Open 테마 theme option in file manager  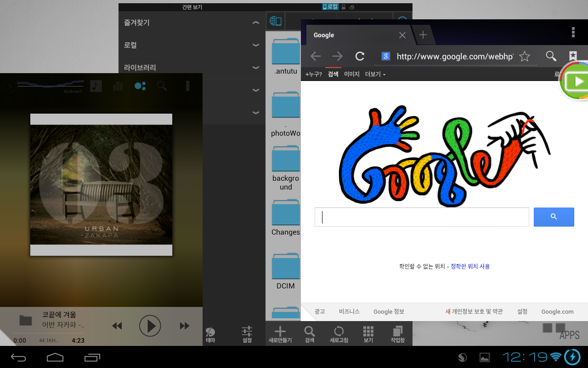pos(210,335)
